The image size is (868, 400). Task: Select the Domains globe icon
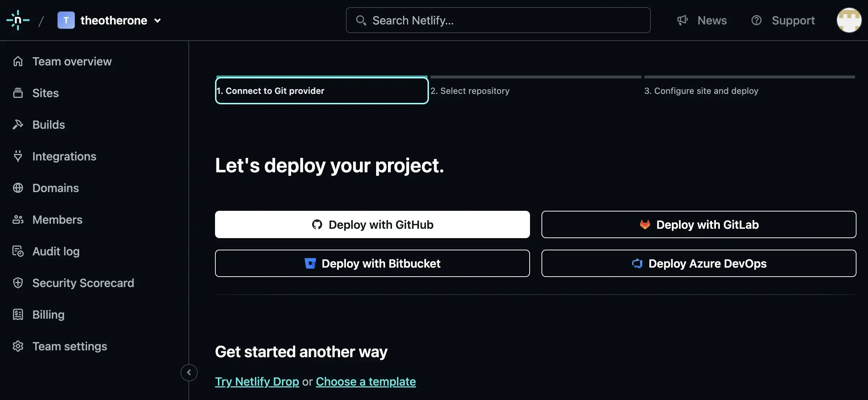18,188
